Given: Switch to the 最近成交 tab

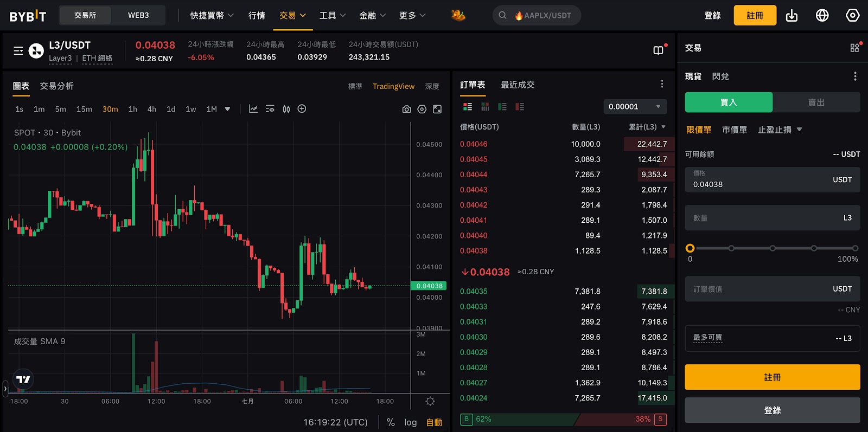Looking at the screenshot, I should click(518, 85).
